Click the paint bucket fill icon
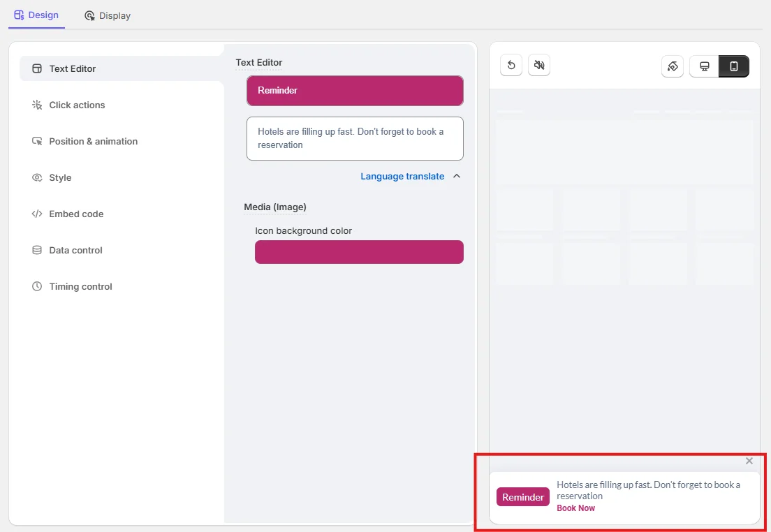The width and height of the screenshot is (771, 532). pos(673,66)
